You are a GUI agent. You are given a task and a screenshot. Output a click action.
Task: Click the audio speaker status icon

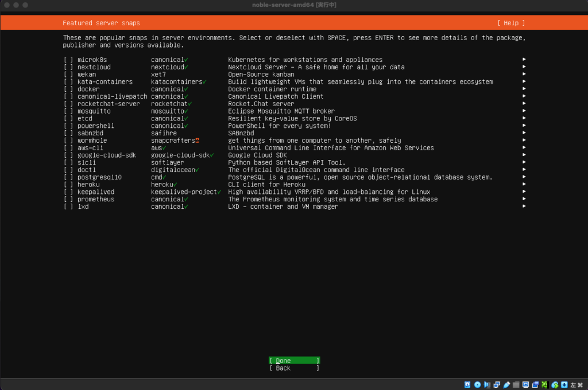tap(487, 385)
